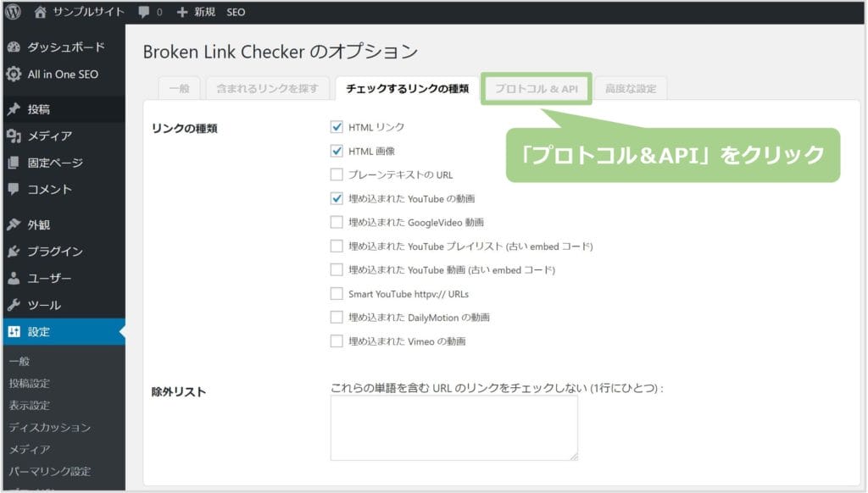Click the 除外リスト text area
The width and height of the screenshot is (868, 493).
[453, 428]
